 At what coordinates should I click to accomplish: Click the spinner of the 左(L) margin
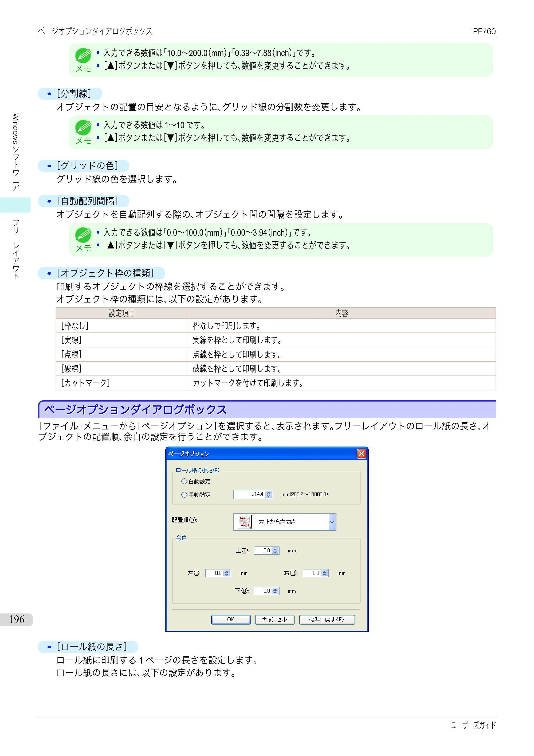(x=227, y=573)
